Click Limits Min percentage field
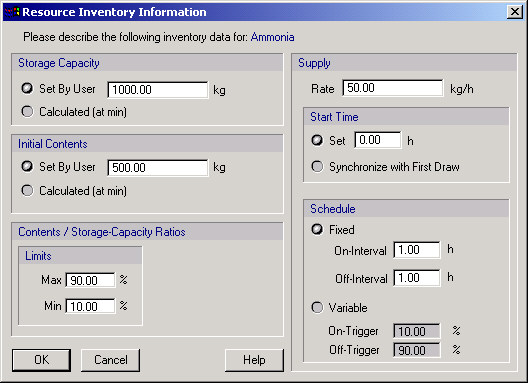 pyautogui.click(x=90, y=306)
